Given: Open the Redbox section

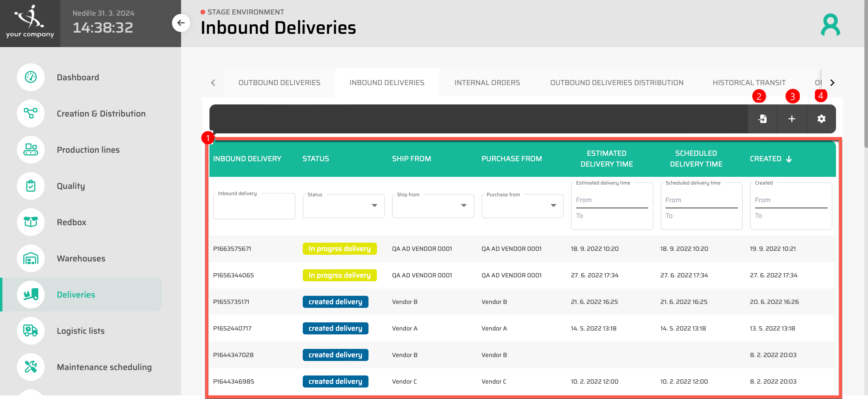Looking at the screenshot, I should pos(31,222).
